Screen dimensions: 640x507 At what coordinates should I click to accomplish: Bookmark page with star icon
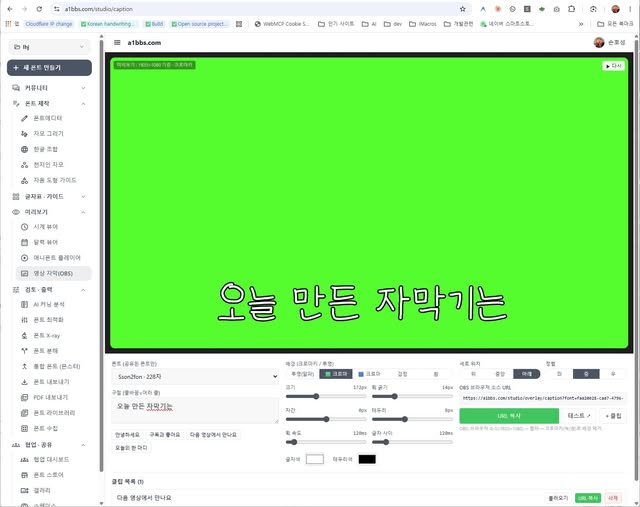(x=462, y=9)
